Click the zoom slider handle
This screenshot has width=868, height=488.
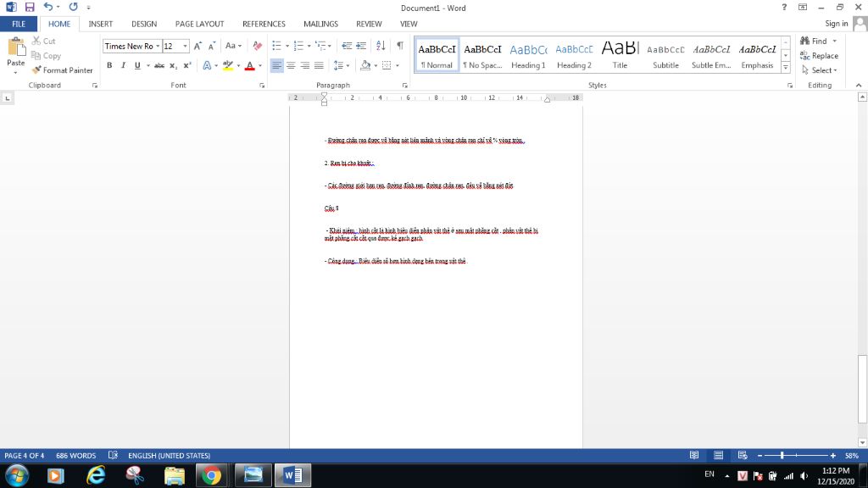tap(782, 455)
